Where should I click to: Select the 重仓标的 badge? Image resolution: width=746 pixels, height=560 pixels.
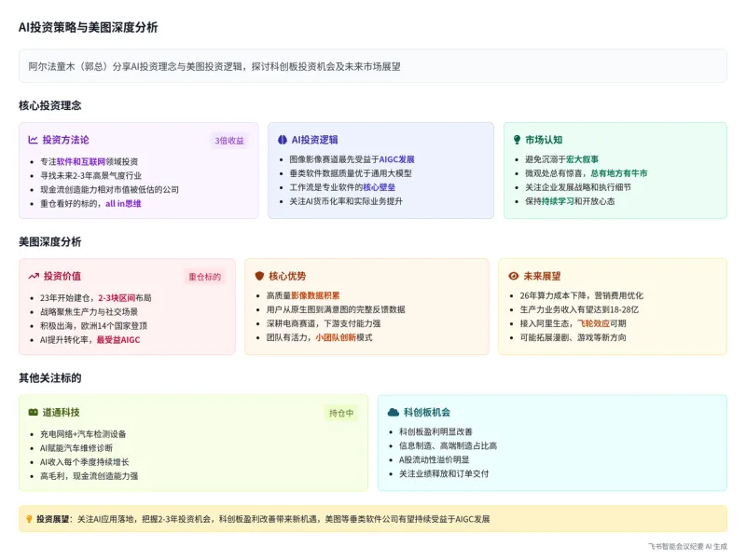[204, 277]
